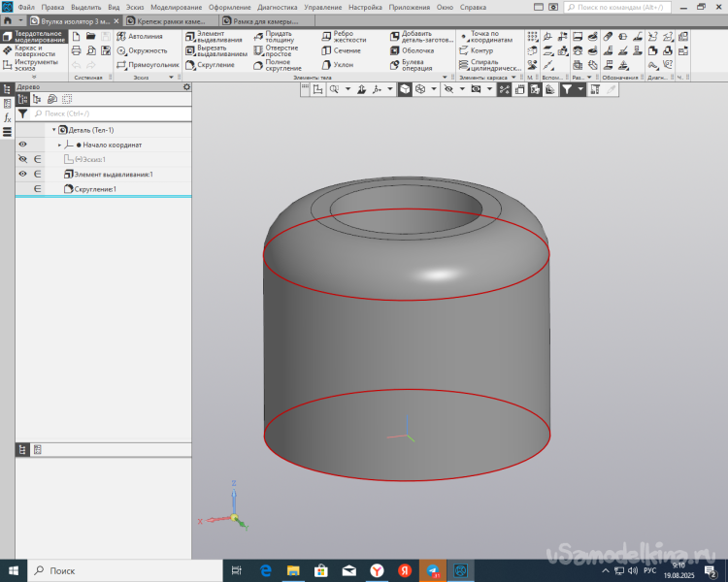Screen dimensions: 728x582
Task: Toggle visibility of Элемент выдавливания:1
Action: coord(23,174)
